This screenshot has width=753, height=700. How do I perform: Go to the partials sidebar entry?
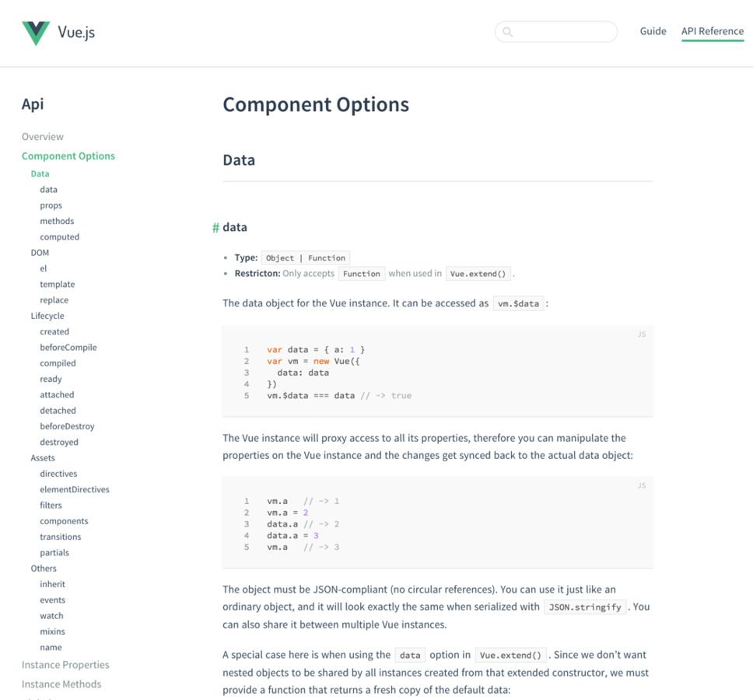(x=54, y=552)
